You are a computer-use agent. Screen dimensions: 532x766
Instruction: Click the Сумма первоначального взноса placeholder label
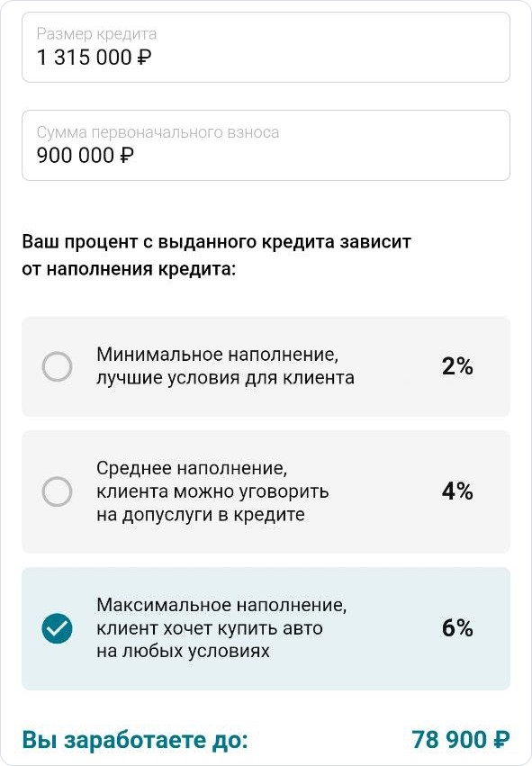point(158,132)
